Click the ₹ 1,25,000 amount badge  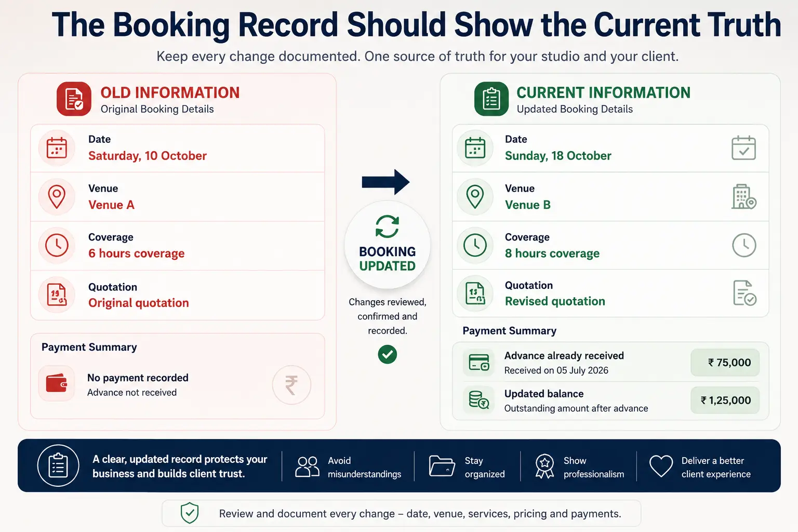click(x=725, y=401)
